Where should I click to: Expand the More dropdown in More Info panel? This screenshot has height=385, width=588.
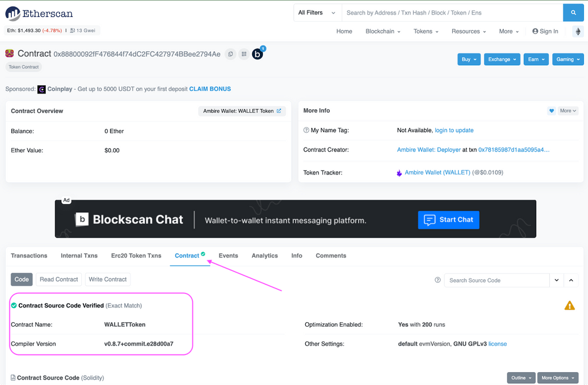(567, 111)
